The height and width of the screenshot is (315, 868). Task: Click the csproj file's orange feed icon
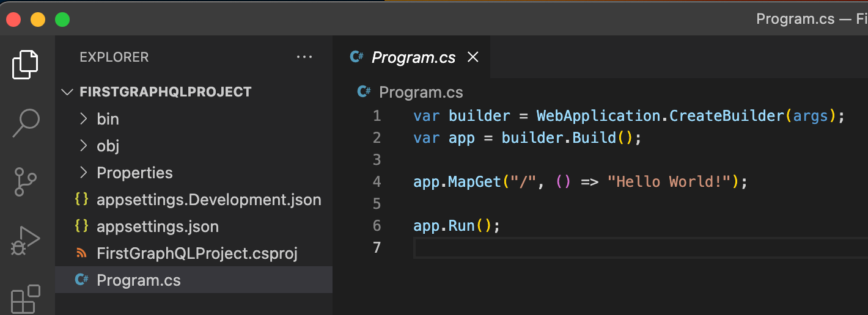(x=81, y=253)
